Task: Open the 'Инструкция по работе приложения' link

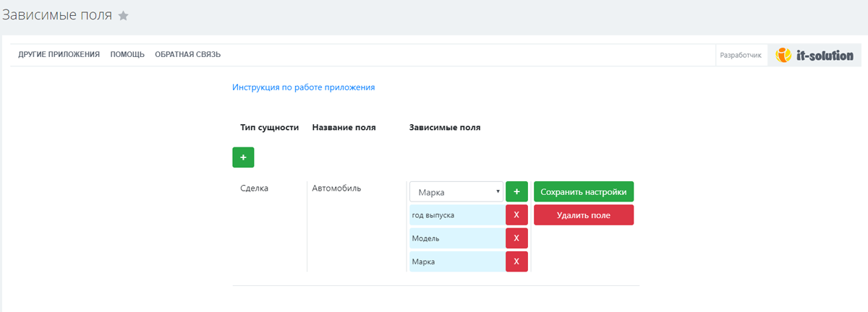Action: pos(303,87)
